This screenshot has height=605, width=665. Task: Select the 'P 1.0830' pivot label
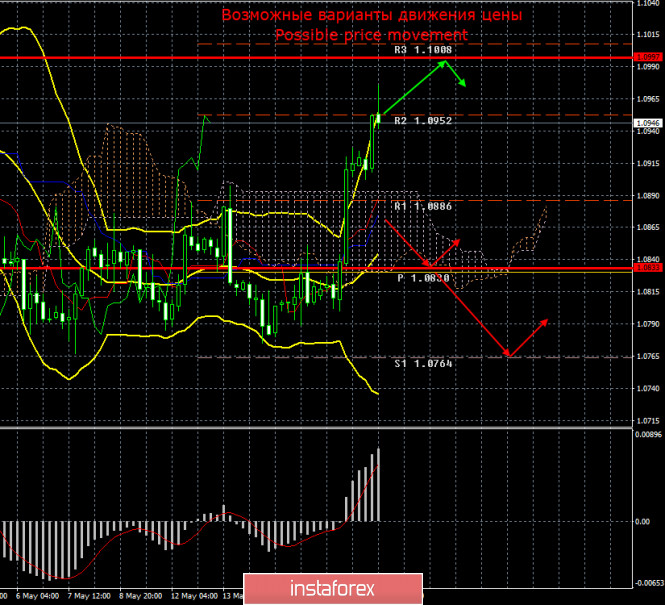click(423, 278)
